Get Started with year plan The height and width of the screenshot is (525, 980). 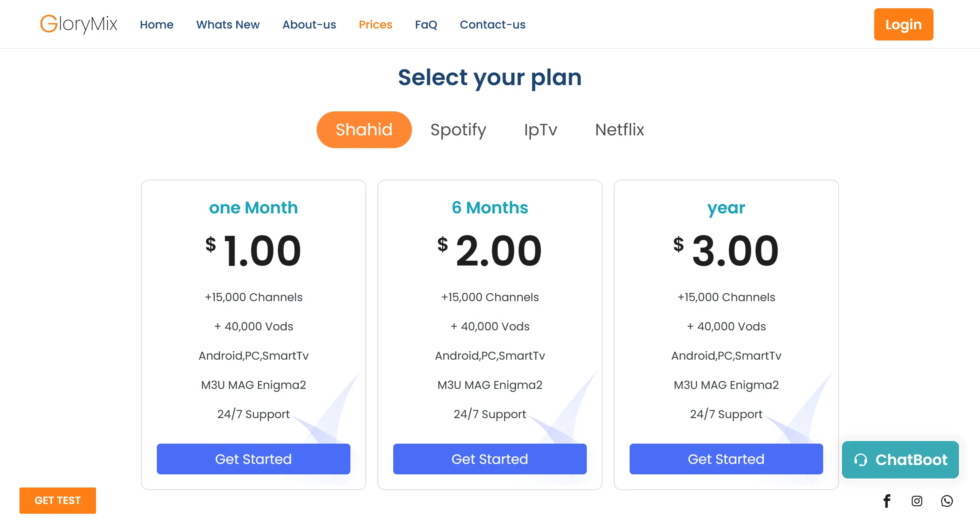click(726, 459)
